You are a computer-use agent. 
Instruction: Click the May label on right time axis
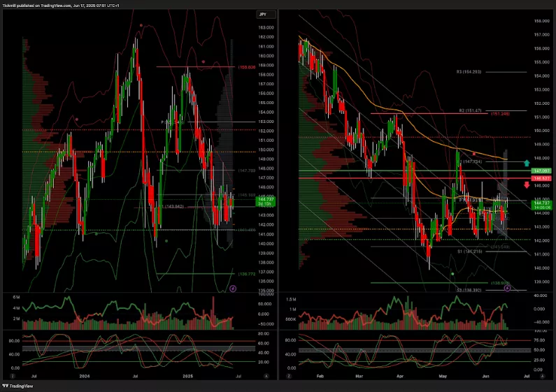click(441, 376)
